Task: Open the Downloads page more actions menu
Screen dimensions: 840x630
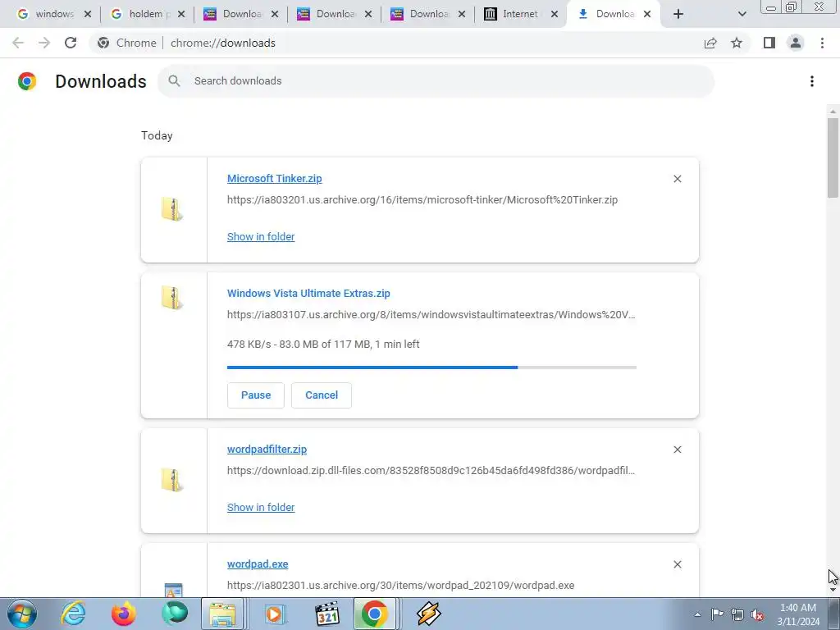Action: pyautogui.click(x=812, y=81)
